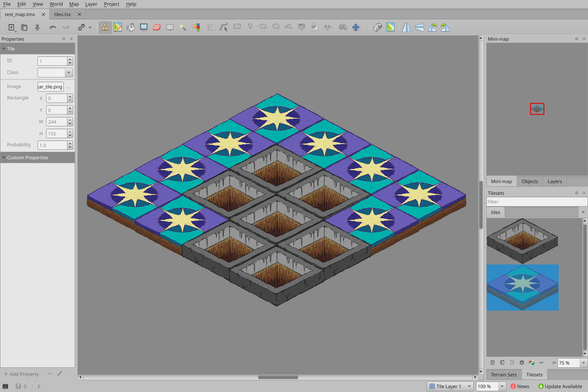Select the World tool

pos(343,27)
